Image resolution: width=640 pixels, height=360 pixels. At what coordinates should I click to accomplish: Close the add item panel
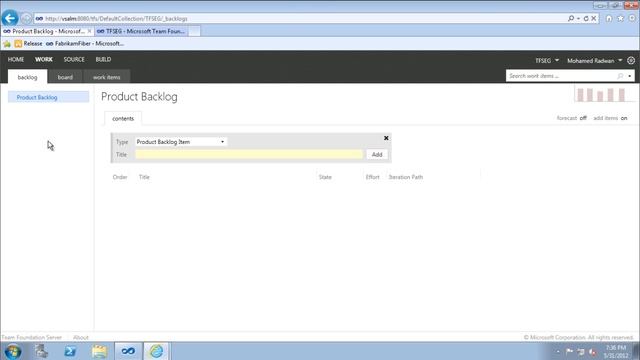[x=386, y=138]
